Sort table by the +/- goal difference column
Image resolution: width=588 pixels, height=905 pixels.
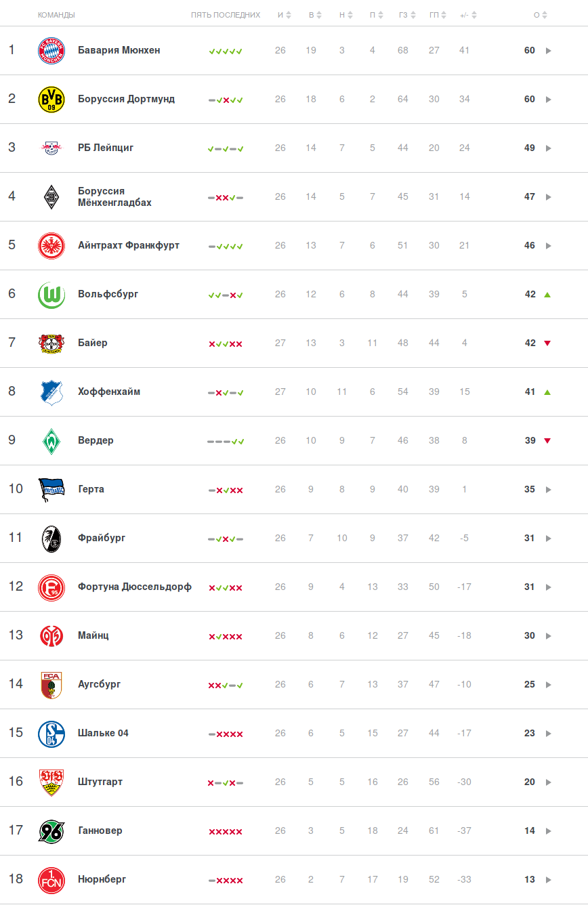[467, 15]
